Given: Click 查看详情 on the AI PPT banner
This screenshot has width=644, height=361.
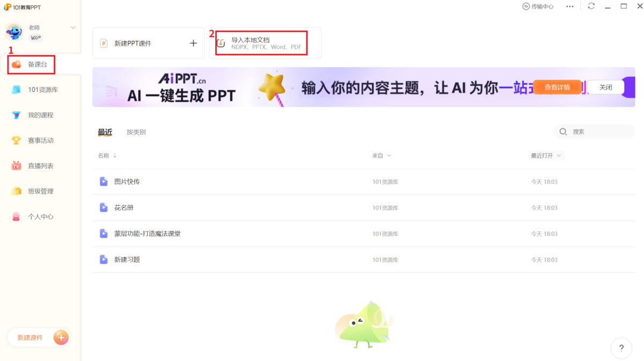Looking at the screenshot, I should pyautogui.click(x=557, y=86).
